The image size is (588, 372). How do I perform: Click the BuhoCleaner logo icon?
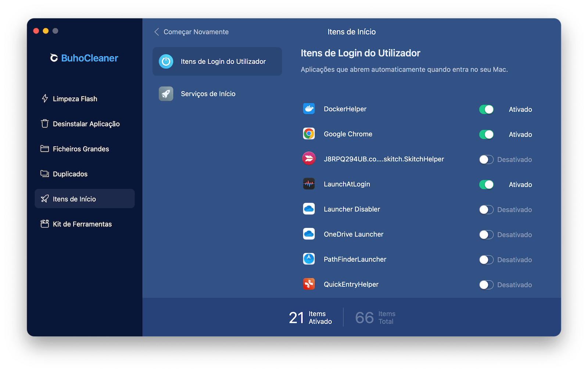[x=54, y=58]
